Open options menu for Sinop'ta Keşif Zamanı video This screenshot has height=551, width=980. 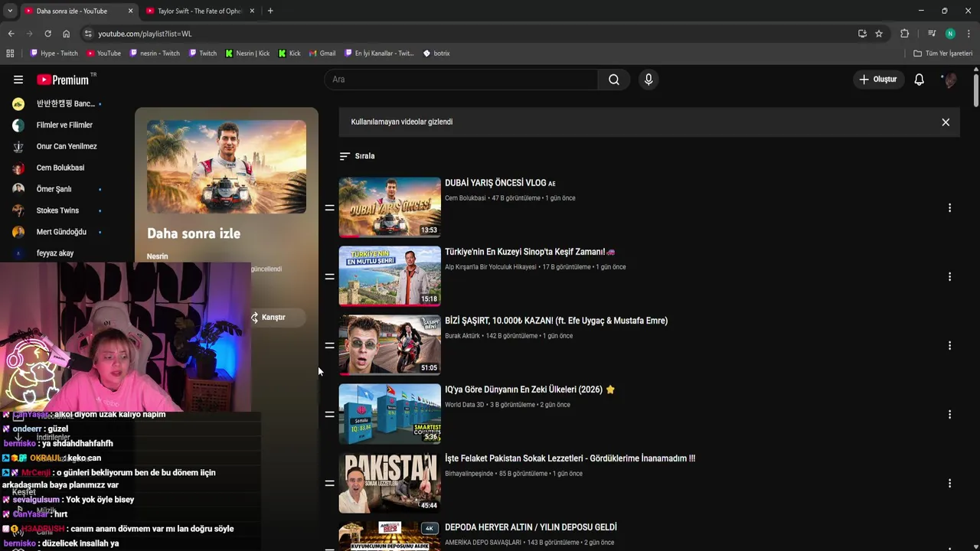click(949, 277)
